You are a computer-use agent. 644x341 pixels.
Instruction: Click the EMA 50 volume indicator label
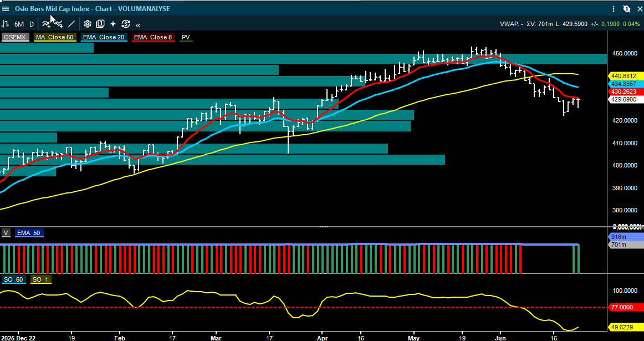pos(29,233)
